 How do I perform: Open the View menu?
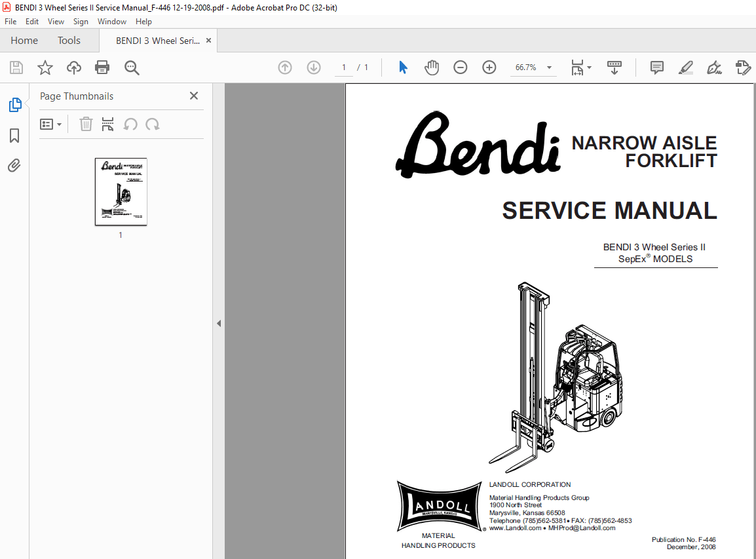(x=56, y=21)
